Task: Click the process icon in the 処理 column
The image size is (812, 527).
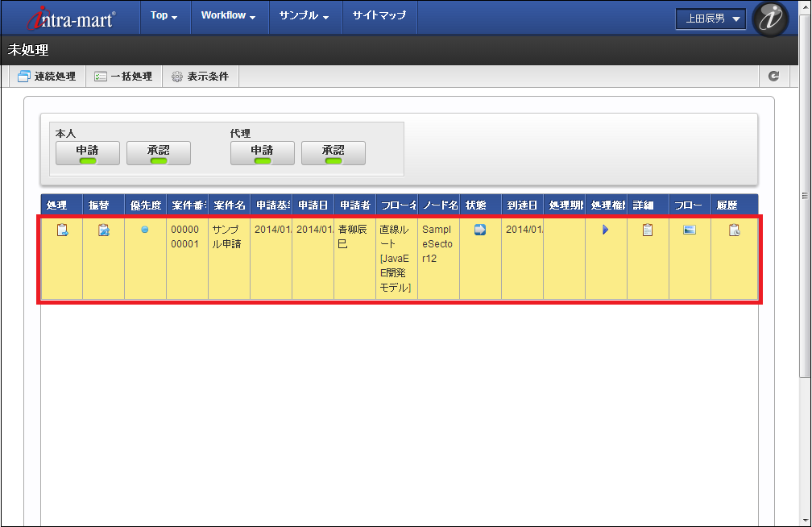Action: pyautogui.click(x=62, y=230)
